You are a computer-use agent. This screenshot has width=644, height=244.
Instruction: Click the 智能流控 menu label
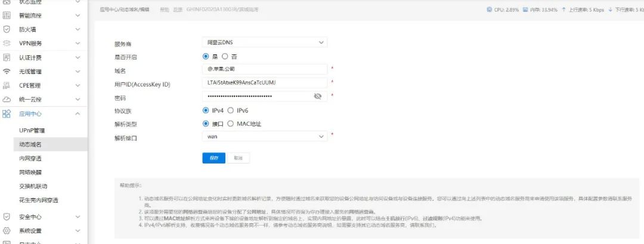pos(30,16)
